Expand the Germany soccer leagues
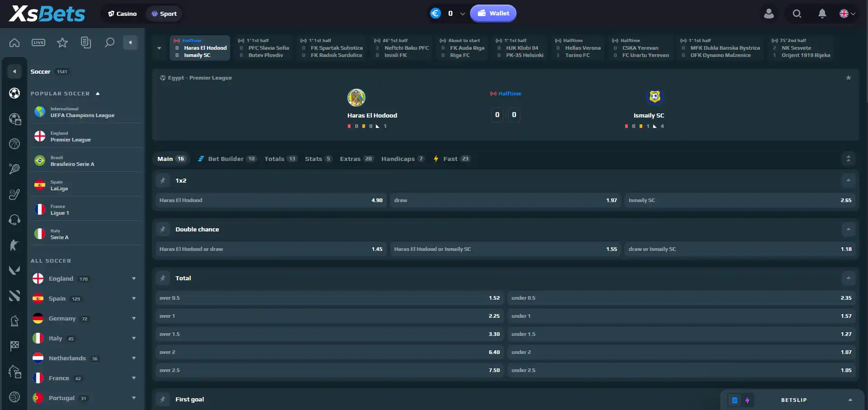 tap(134, 318)
